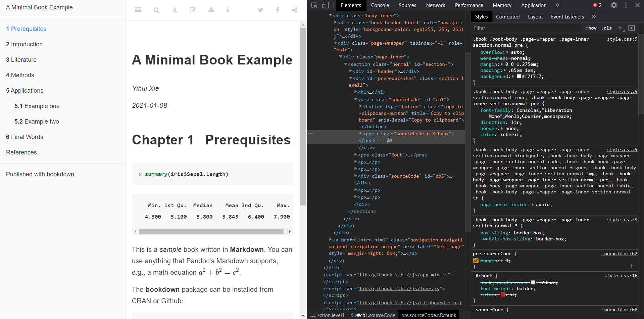
Task: Click the #f7f7f7 background color swatch
Action: [x=519, y=77]
